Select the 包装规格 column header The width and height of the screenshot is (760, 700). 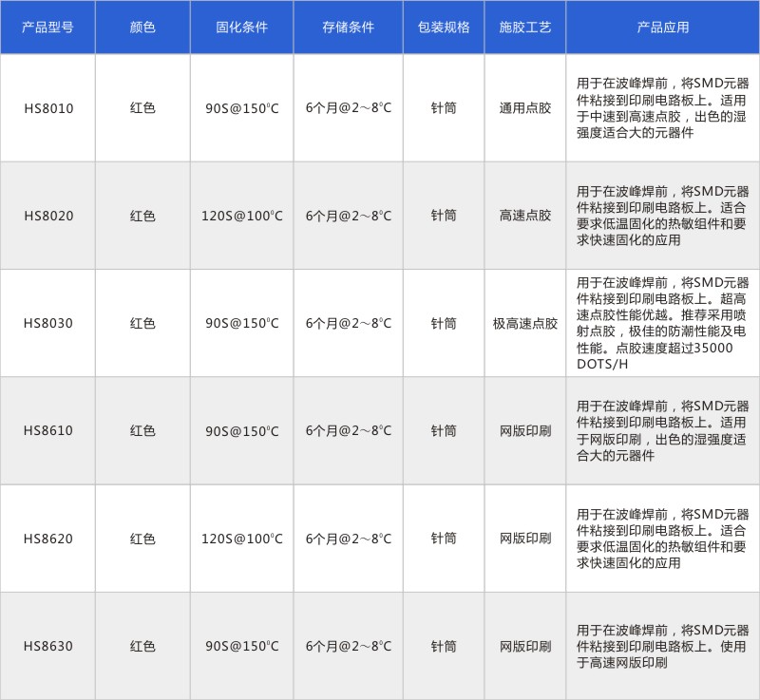click(444, 28)
